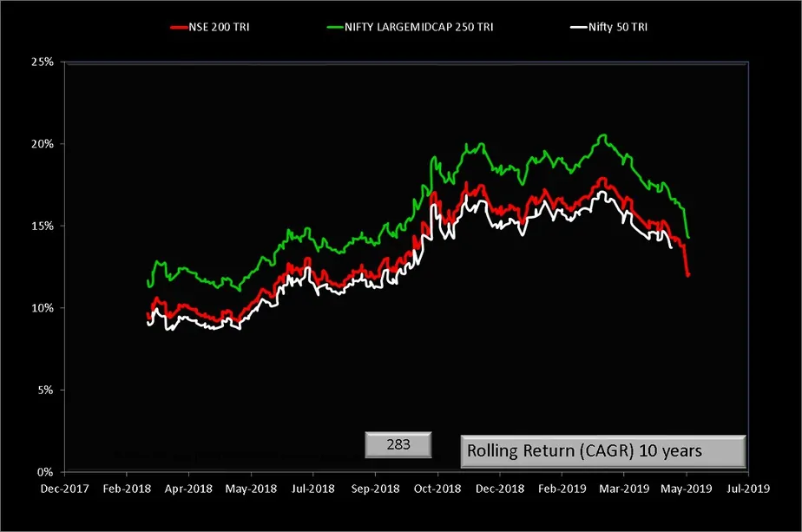The height and width of the screenshot is (532, 802).
Task: Click the Oct-2018 x-axis label
Action: (437, 489)
